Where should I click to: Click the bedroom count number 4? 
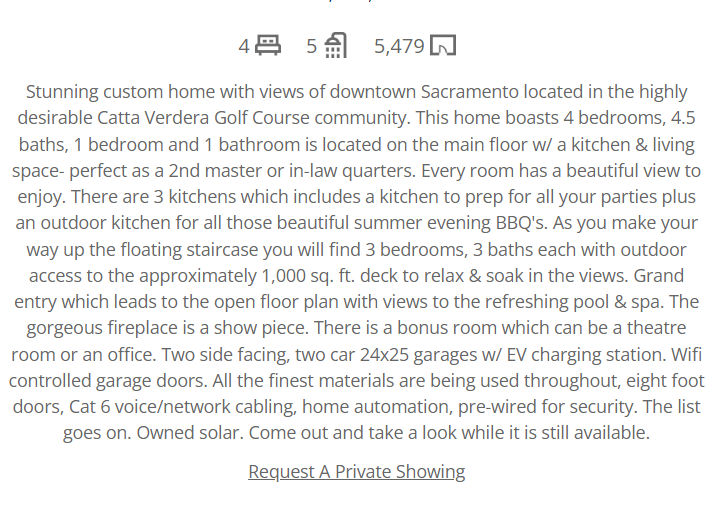(244, 46)
